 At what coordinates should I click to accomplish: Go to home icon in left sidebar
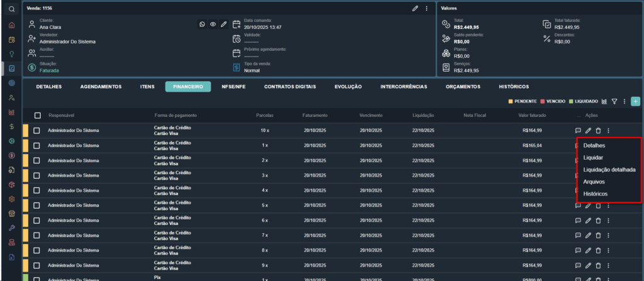point(11,26)
